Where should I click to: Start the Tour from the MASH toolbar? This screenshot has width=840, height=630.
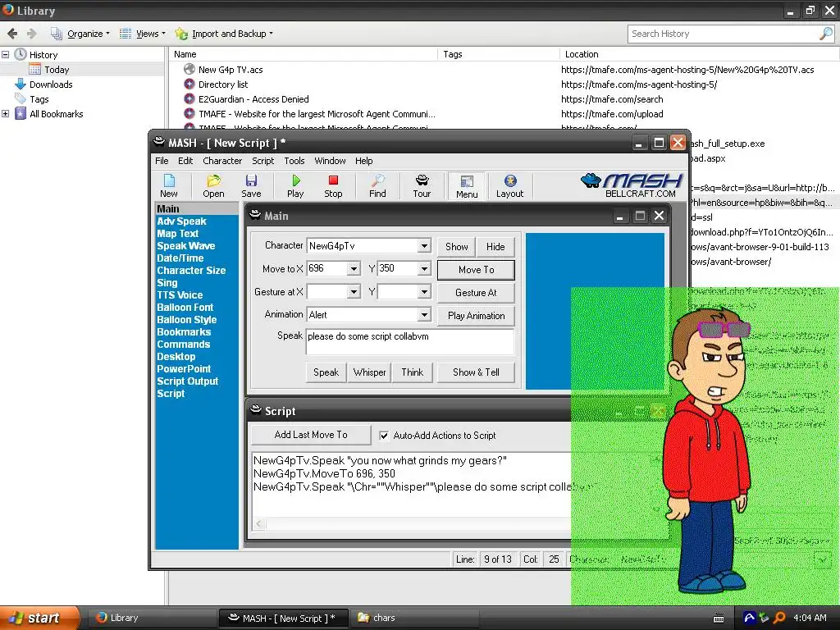422,186
